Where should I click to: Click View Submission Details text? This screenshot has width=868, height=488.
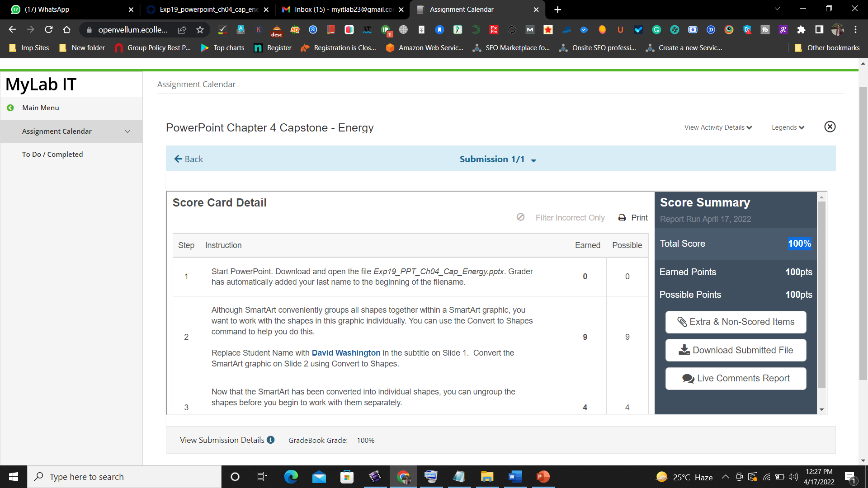222,440
